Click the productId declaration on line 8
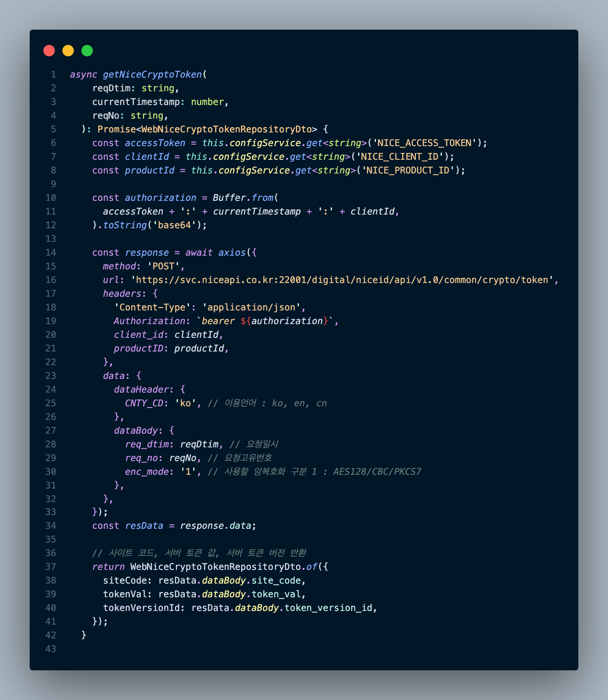 (x=150, y=170)
